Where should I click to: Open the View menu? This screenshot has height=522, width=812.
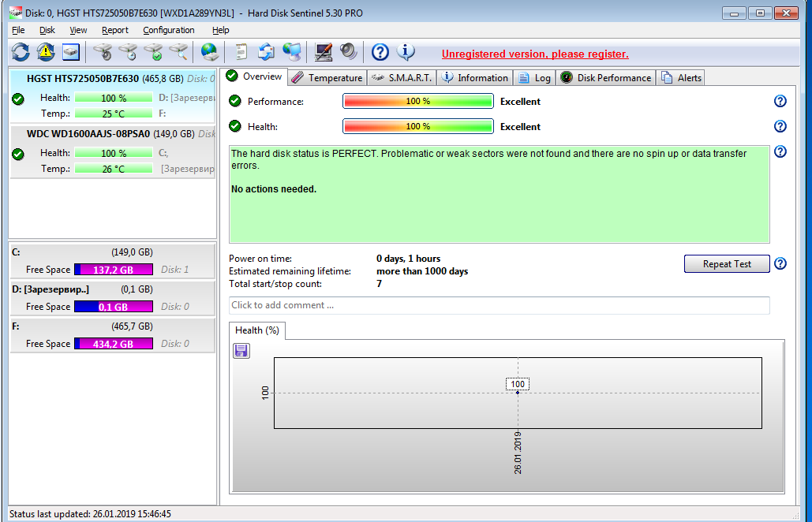point(78,30)
